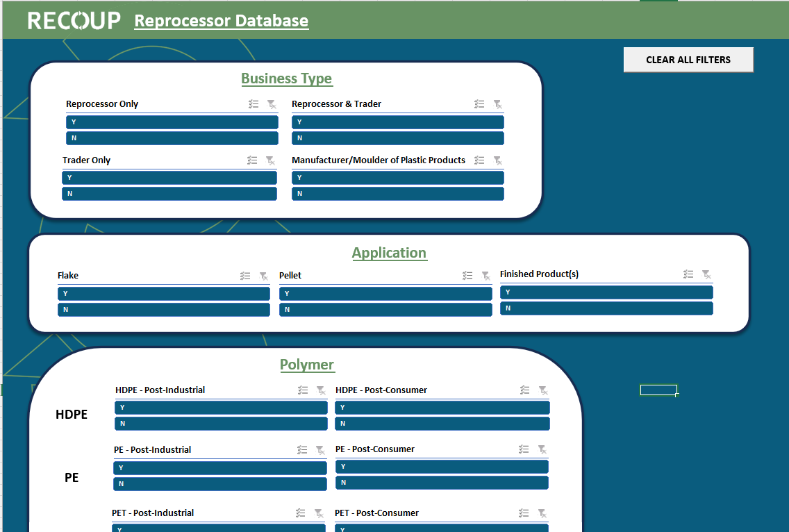789x532 pixels.
Task: Select N in the Pellet slicer
Action: pos(386,309)
